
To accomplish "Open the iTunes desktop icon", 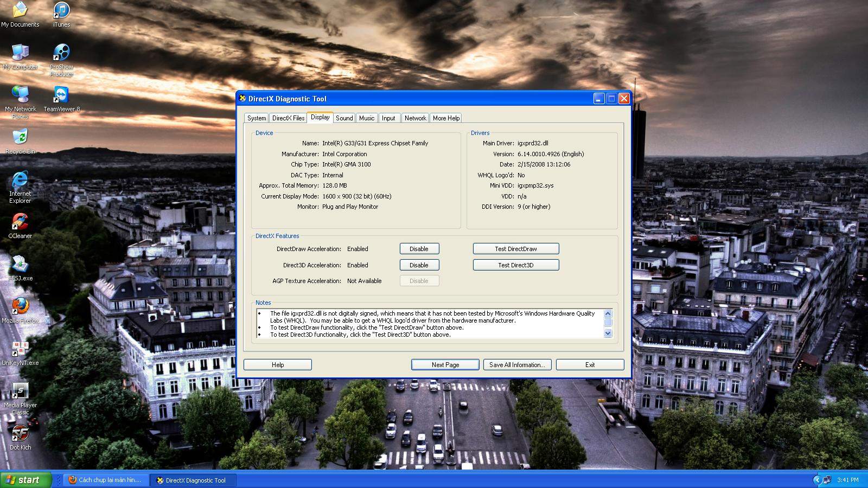I will tap(61, 11).
